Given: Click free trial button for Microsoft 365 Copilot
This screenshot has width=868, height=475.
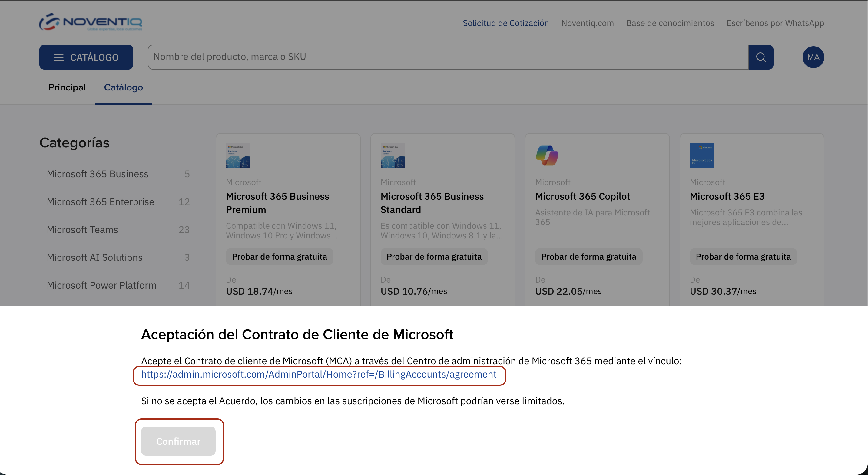Looking at the screenshot, I should pos(589,257).
